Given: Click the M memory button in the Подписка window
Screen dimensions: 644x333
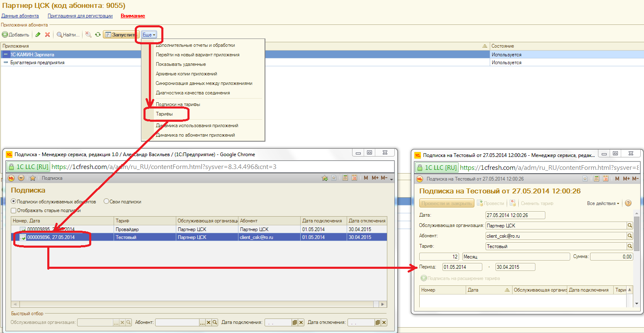Looking at the screenshot, I should [366, 178].
